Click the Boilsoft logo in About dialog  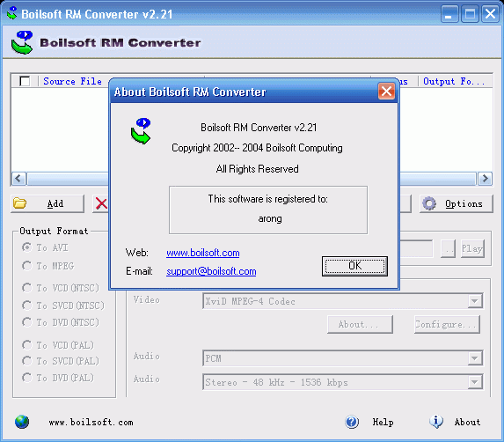tap(141, 131)
